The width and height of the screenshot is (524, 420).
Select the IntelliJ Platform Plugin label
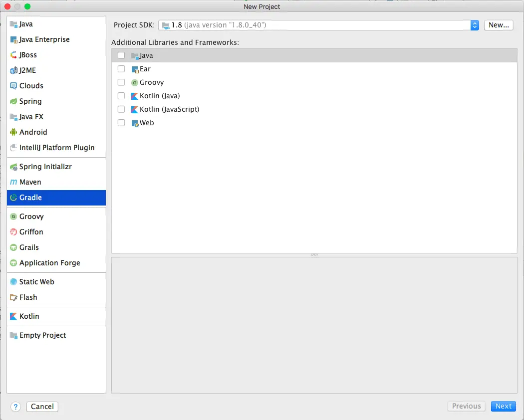coord(57,147)
